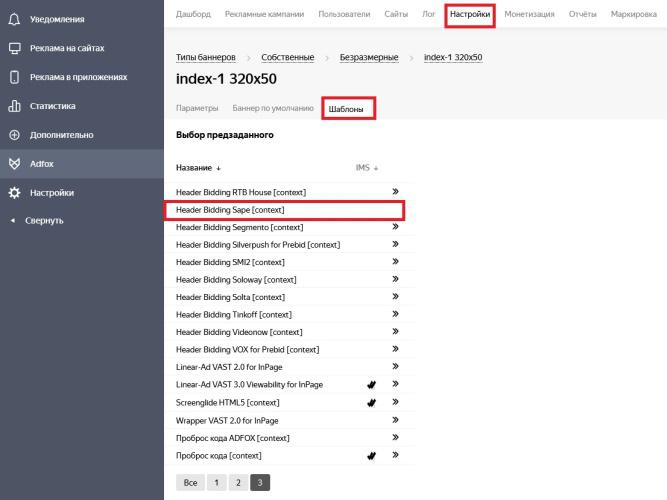Switch to Баннер по умолчанию tab
Image resolution: width=667 pixels, height=500 pixels.
tap(273, 108)
